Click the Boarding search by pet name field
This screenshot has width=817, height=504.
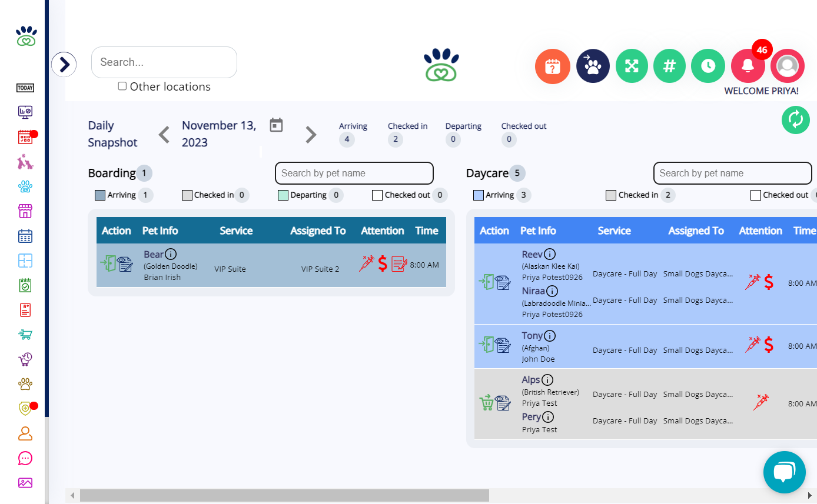click(354, 173)
